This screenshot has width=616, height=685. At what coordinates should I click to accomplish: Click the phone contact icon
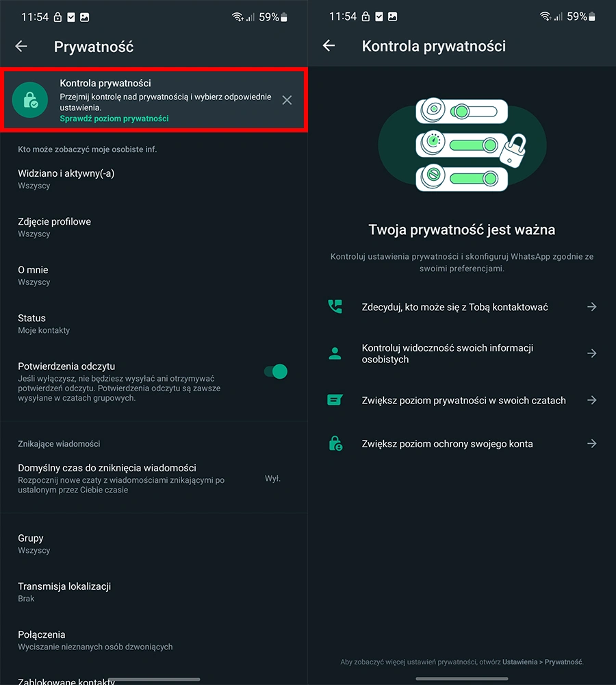(335, 307)
